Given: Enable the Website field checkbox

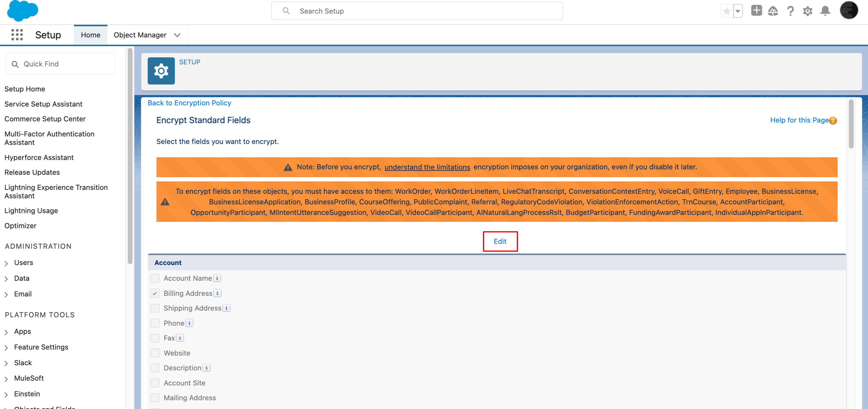Looking at the screenshot, I should 155,353.
